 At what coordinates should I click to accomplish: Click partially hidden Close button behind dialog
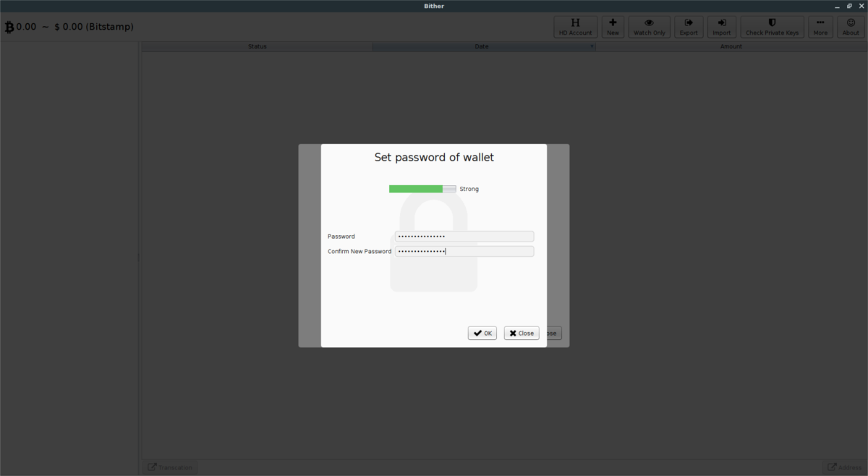click(x=554, y=333)
